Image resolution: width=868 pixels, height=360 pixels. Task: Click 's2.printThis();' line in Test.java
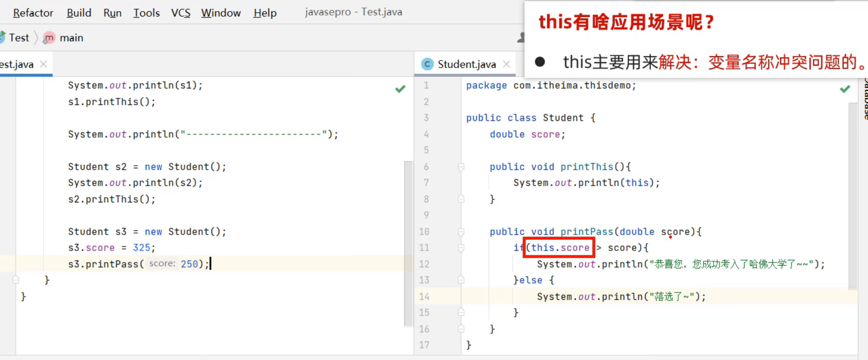112,199
